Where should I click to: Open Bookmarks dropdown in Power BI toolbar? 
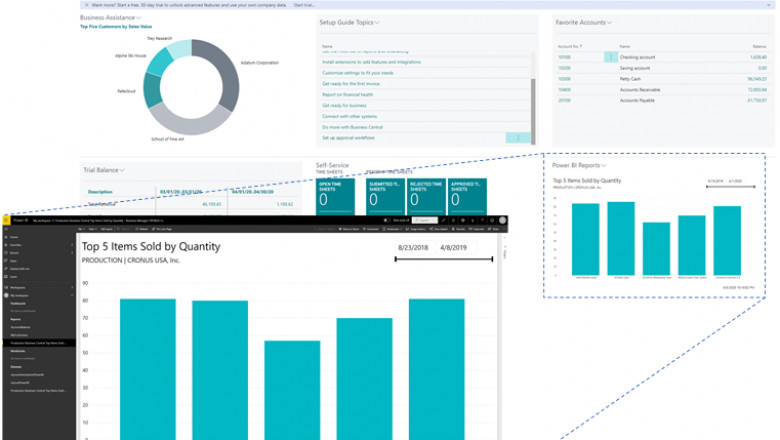pyautogui.click(x=392, y=229)
